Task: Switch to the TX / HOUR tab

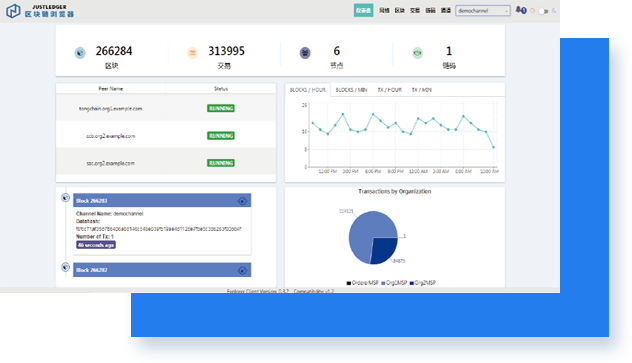Action: pos(389,90)
